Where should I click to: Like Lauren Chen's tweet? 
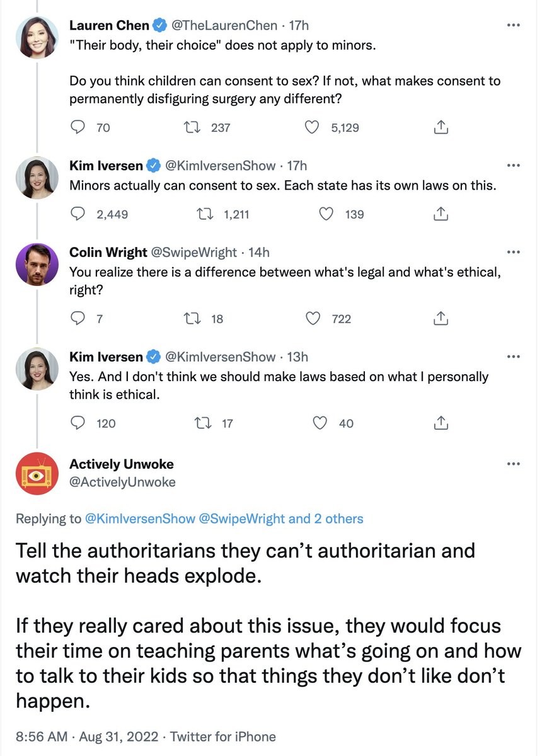click(312, 127)
